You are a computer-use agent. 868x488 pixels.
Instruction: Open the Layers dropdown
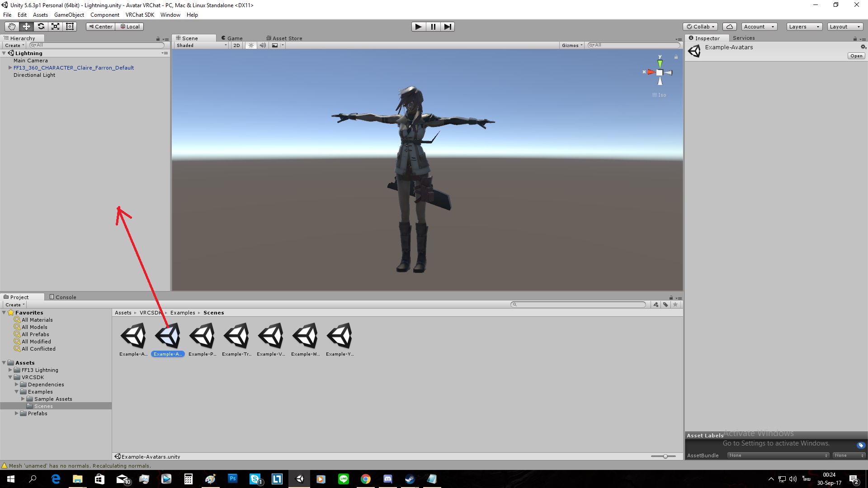(x=804, y=27)
